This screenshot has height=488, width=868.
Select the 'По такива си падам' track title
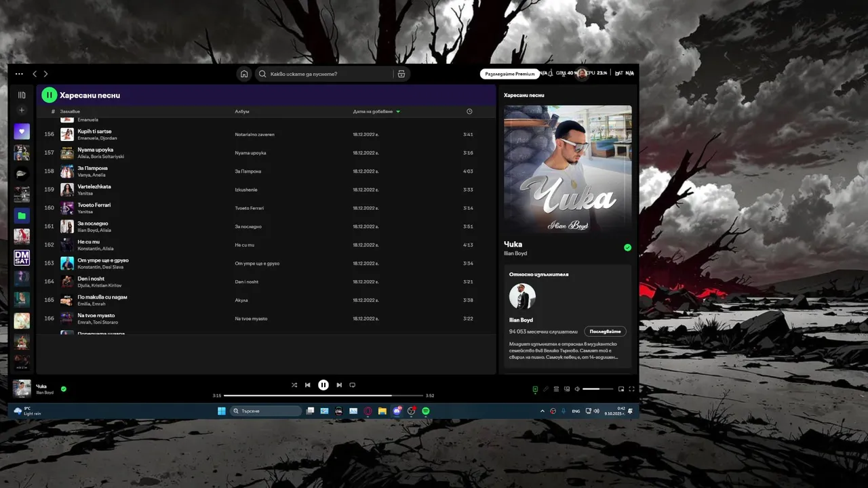[102, 297]
